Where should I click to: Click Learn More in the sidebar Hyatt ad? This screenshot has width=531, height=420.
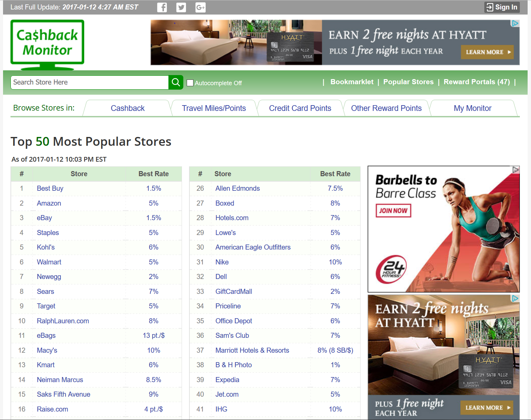click(487, 408)
